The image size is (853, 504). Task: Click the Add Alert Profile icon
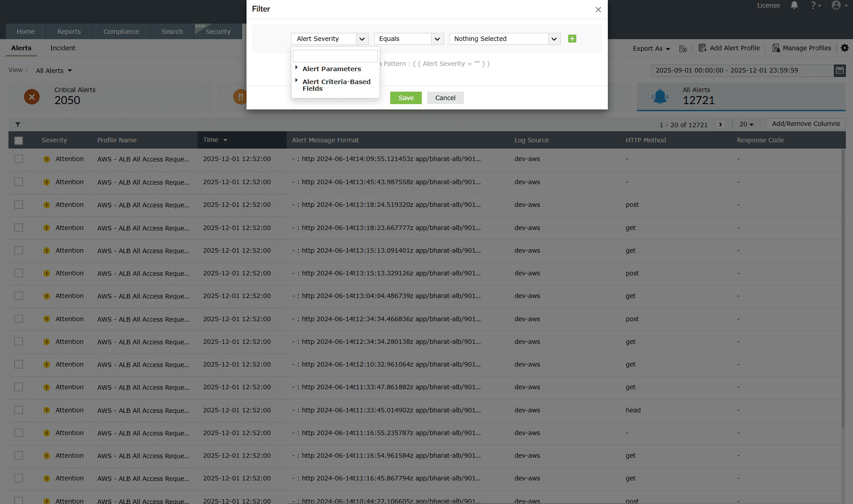(702, 48)
